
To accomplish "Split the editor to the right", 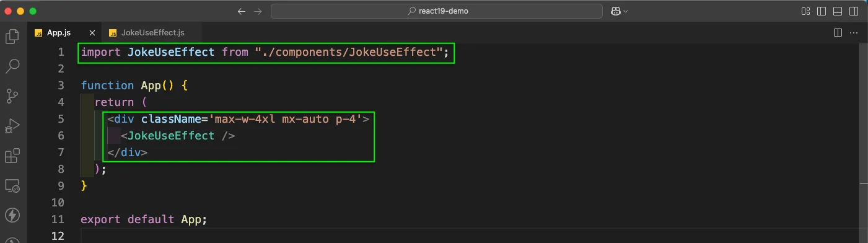I will [838, 32].
